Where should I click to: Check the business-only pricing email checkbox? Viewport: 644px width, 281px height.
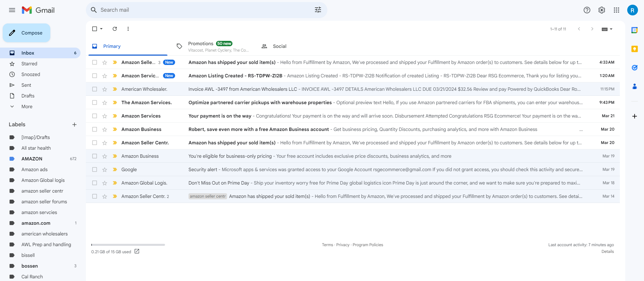pyautogui.click(x=95, y=156)
